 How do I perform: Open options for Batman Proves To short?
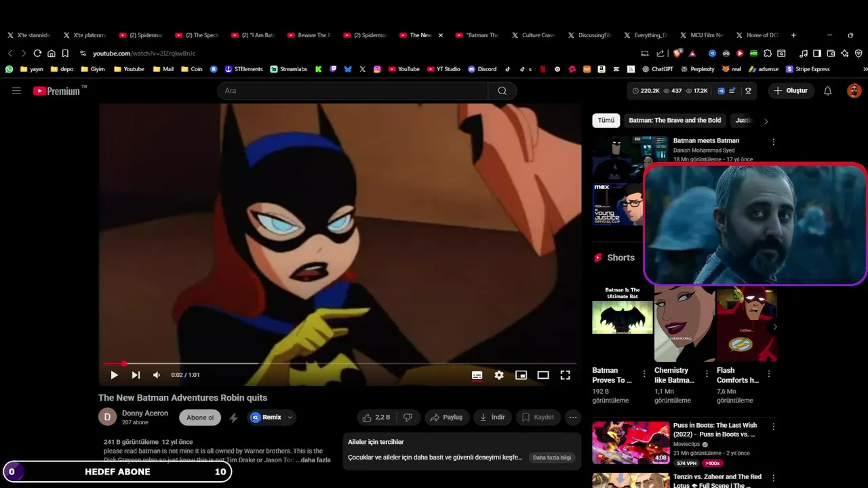(x=644, y=373)
